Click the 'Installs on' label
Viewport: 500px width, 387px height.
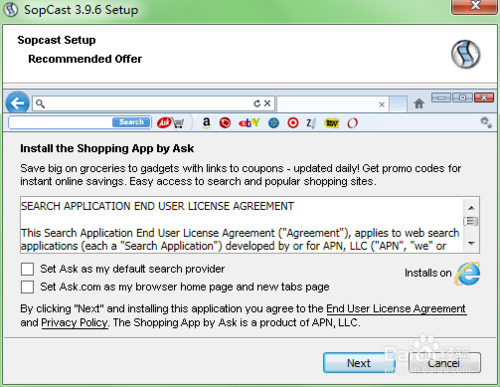tap(428, 273)
